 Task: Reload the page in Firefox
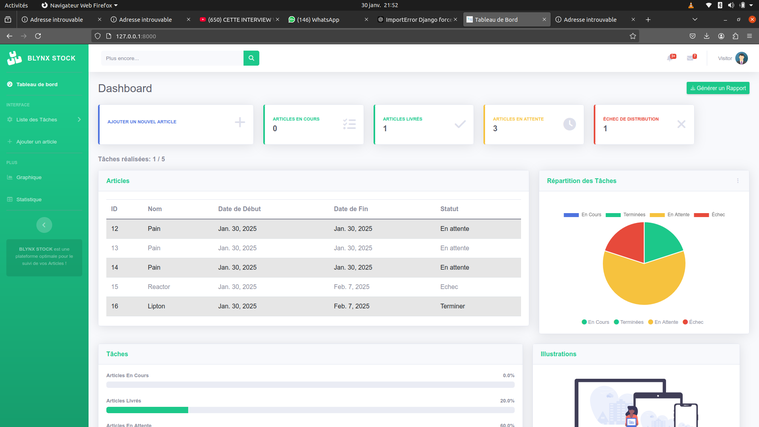coord(38,36)
